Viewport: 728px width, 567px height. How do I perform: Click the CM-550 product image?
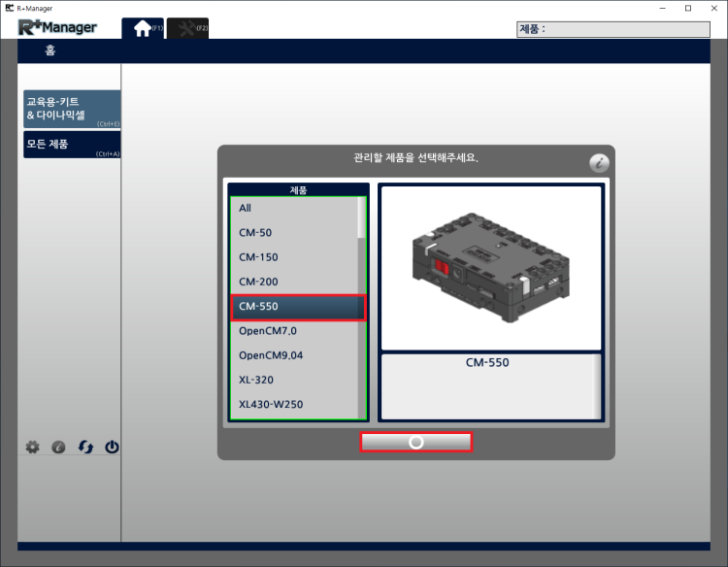click(x=490, y=267)
